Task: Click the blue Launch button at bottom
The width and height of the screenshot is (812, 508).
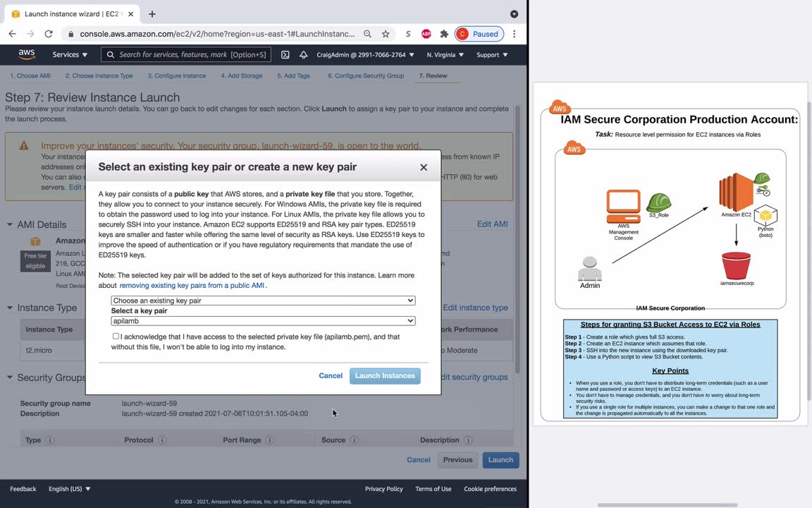Action: (x=500, y=460)
